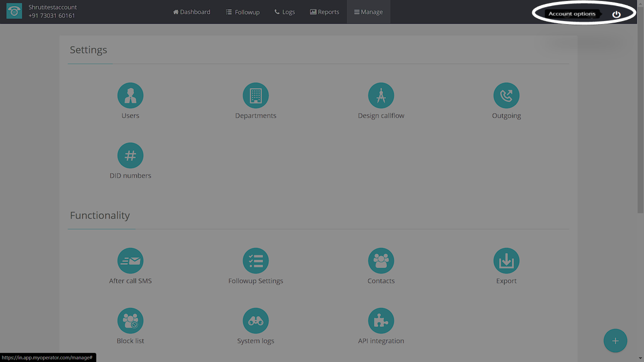Open the System logs binoculars icon
Image resolution: width=644 pixels, height=362 pixels.
[256, 321]
